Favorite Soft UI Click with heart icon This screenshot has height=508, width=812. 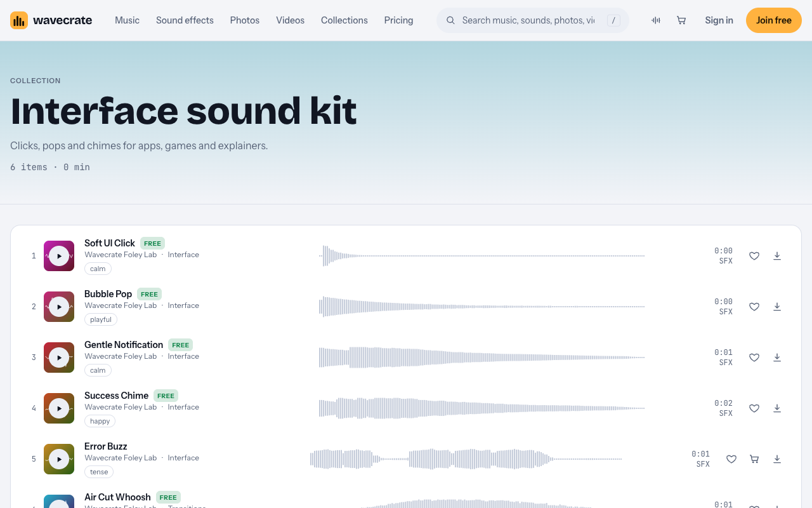point(754,256)
